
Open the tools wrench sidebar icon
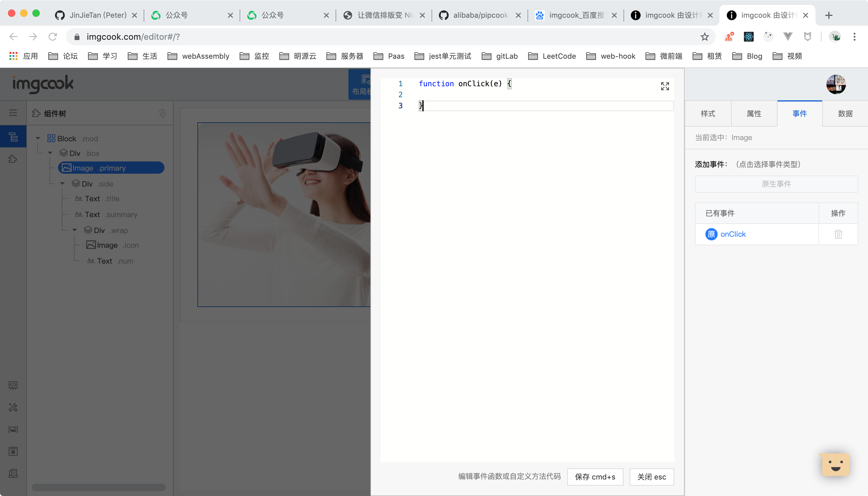coord(13,407)
